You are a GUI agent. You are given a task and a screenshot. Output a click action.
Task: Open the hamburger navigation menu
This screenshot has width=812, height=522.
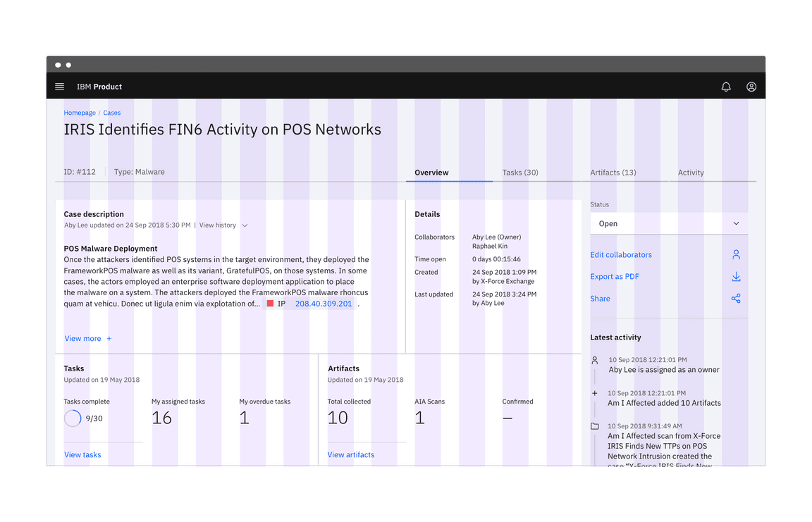[x=60, y=87]
